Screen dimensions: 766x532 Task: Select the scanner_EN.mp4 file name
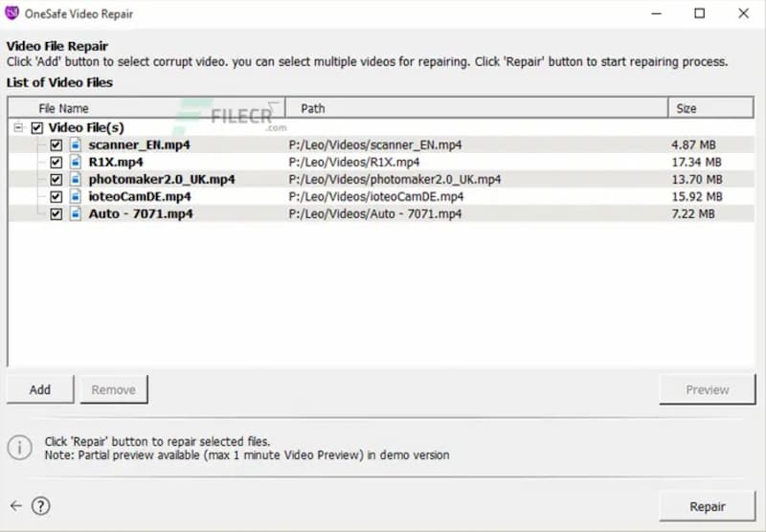139,144
